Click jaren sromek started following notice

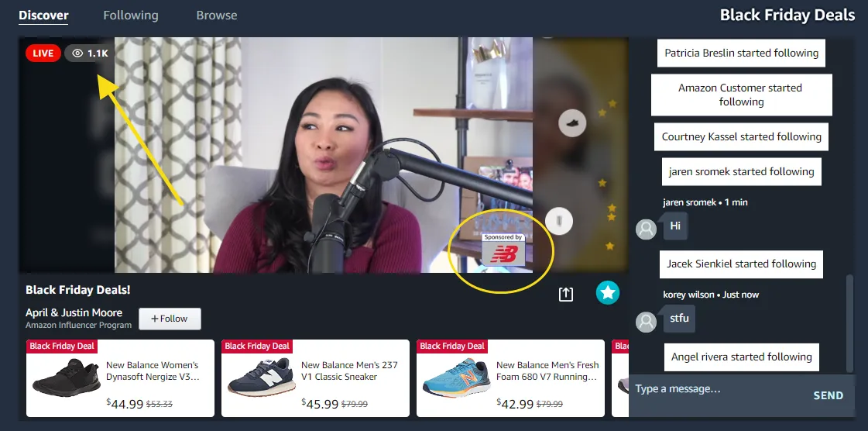click(x=741, y=172)
